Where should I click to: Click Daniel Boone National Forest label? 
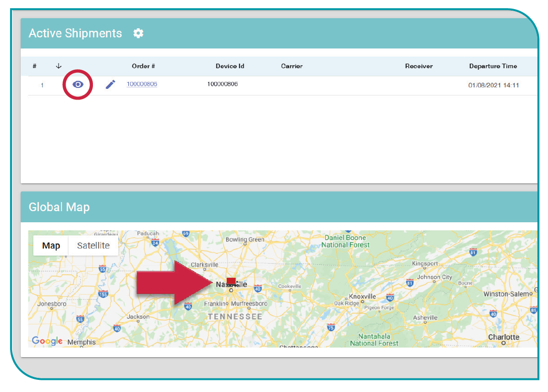[345, 241]
